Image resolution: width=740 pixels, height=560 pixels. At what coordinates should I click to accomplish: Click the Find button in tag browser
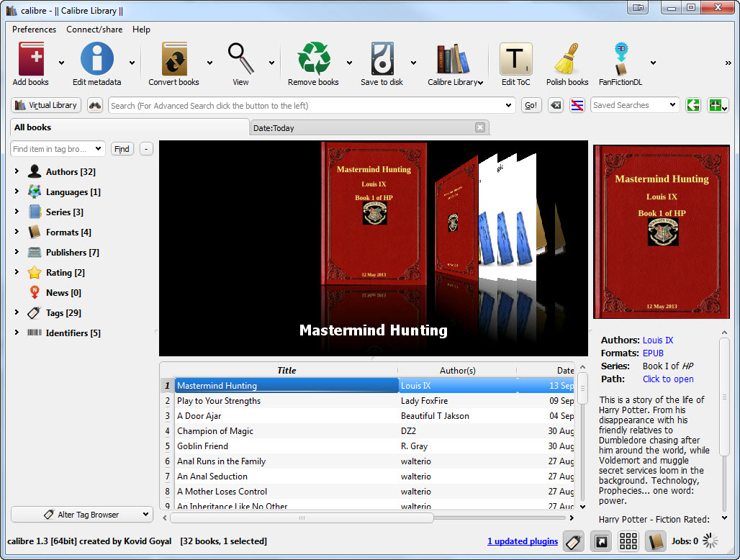point(122,149)
